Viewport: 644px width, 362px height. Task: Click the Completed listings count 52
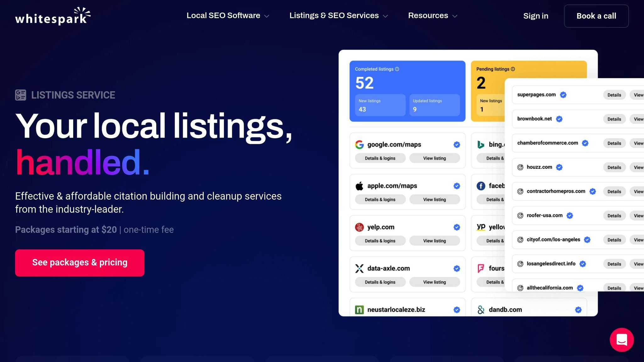pyautogui.click(x=364, y=83)
